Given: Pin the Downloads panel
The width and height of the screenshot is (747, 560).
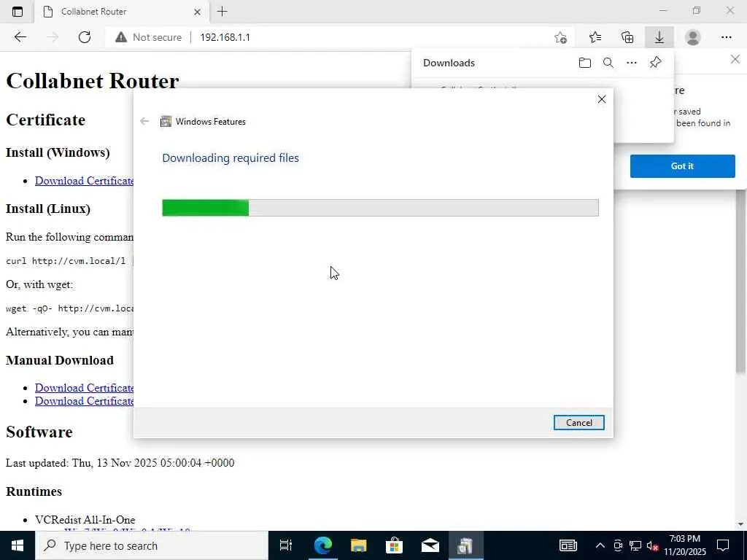Looking at the screenshot, I should click(656, 63).
